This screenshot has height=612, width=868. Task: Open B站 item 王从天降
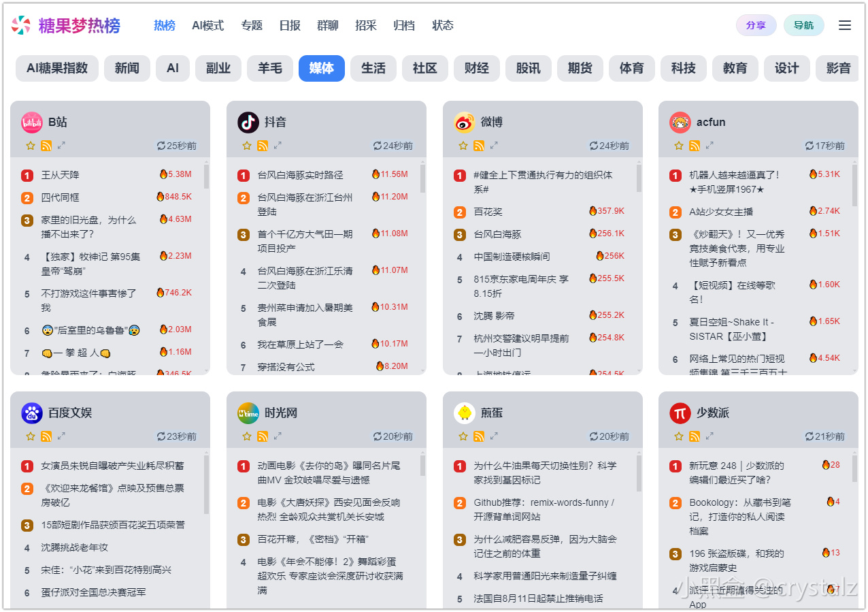60,175
